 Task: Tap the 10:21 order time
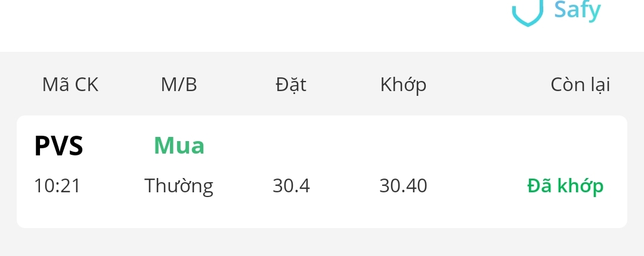click(x=57, y=186)
